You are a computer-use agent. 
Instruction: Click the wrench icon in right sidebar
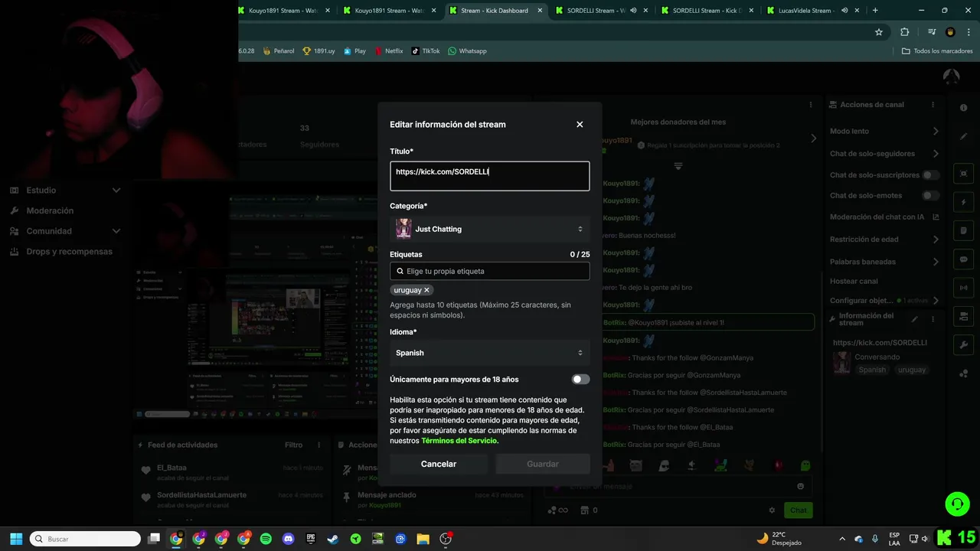(964, 344)
